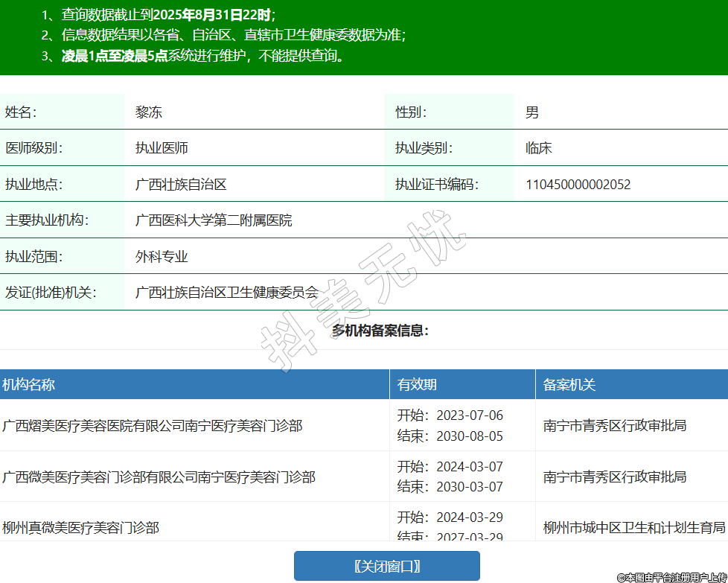Click 柳州市城中区卫生和计划生育局 filing authority
The height and width of the screenshot is (583, 728).
pos(634,528)
